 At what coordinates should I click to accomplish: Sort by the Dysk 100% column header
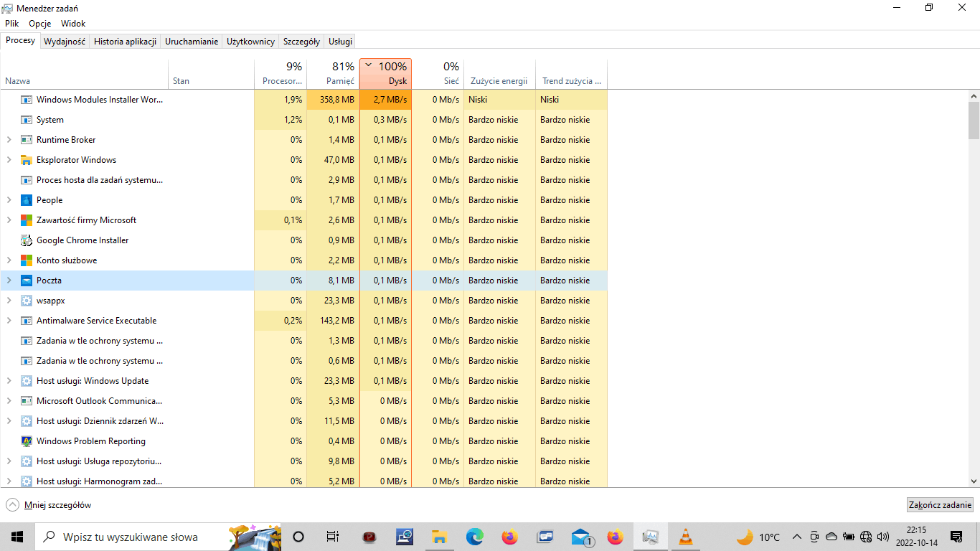[386, 74]
